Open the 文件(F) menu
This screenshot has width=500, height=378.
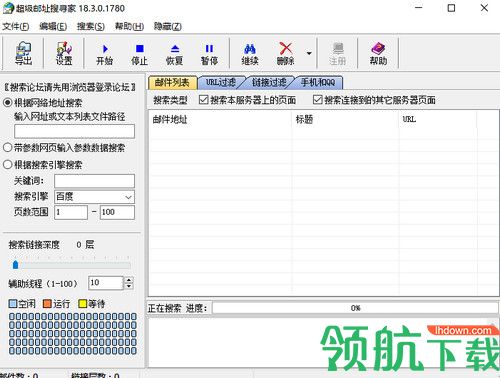click(x=15, y=26)
